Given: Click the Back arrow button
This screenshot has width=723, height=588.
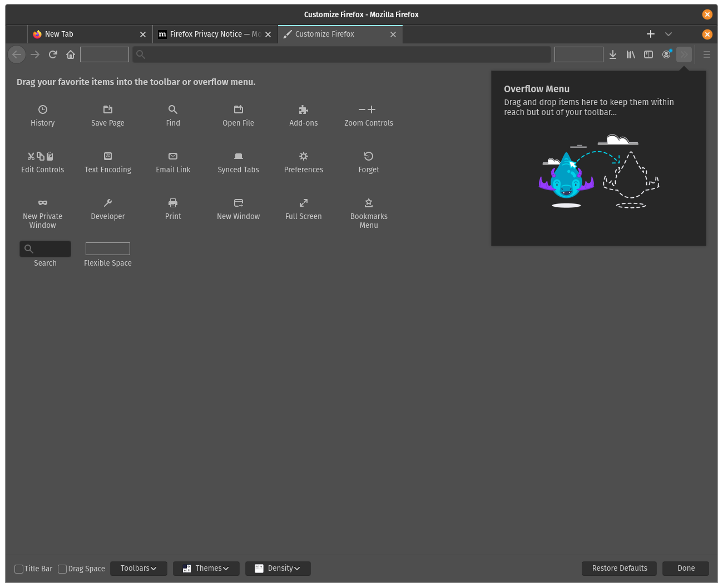Looking at the screenshot, I should pyautogui.click(x=17, y=54).
